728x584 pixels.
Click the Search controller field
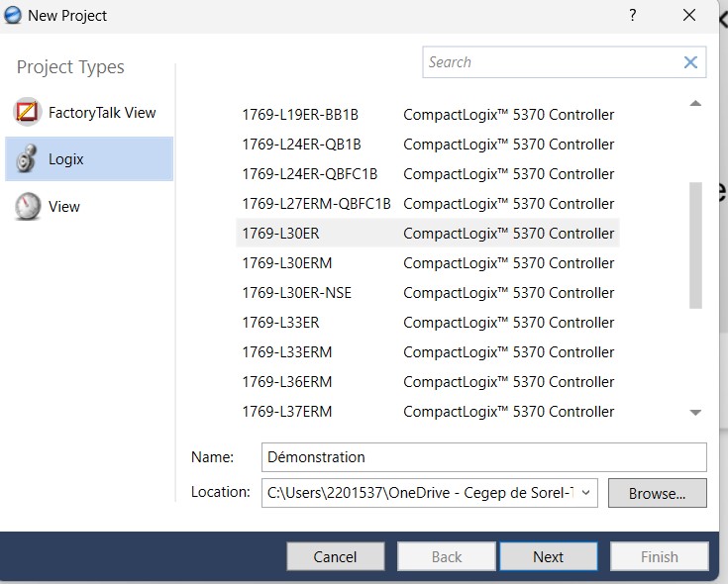pos(551,62)
